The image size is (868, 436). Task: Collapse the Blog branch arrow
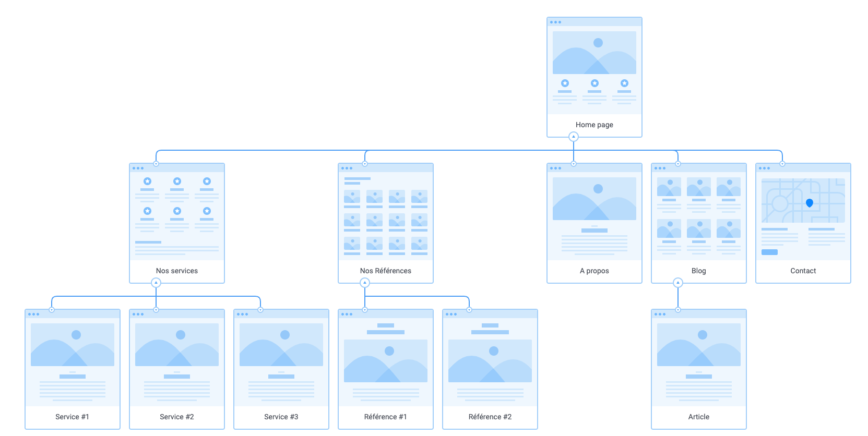coord(677,283)
